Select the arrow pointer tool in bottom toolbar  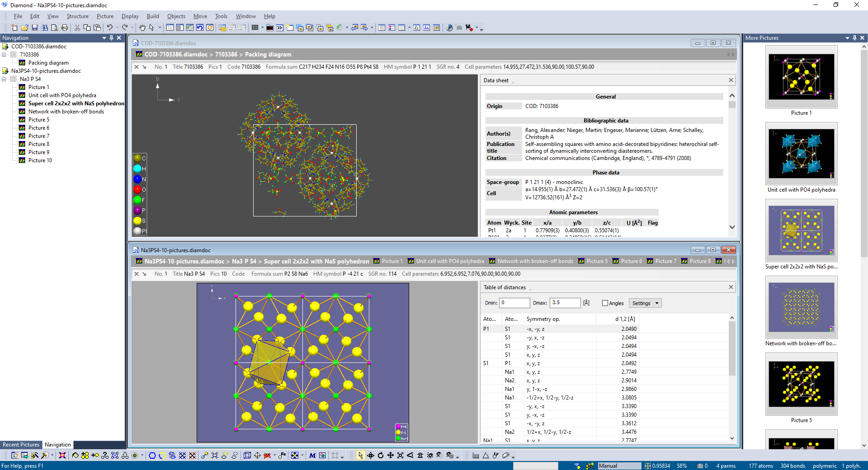pos(361,455)
